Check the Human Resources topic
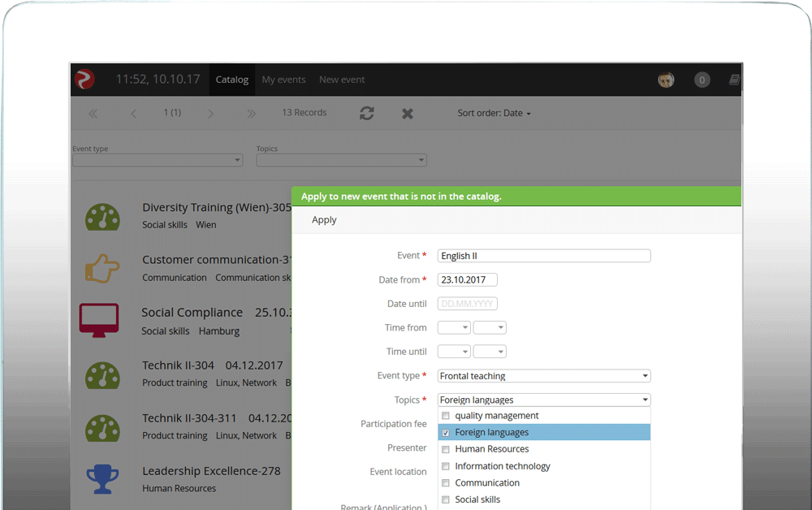The height and width of the screenshot is (510, 812). (x=445, y=449)
